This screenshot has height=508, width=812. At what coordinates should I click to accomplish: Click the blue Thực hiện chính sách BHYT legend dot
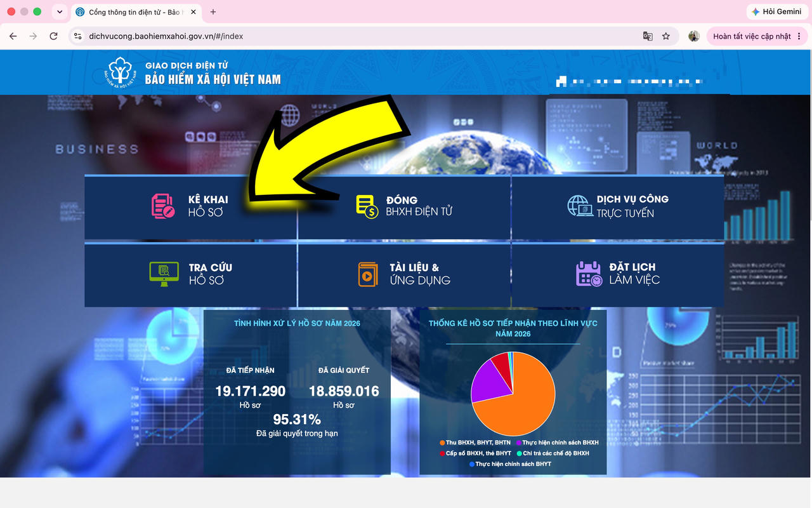point(471,464)
